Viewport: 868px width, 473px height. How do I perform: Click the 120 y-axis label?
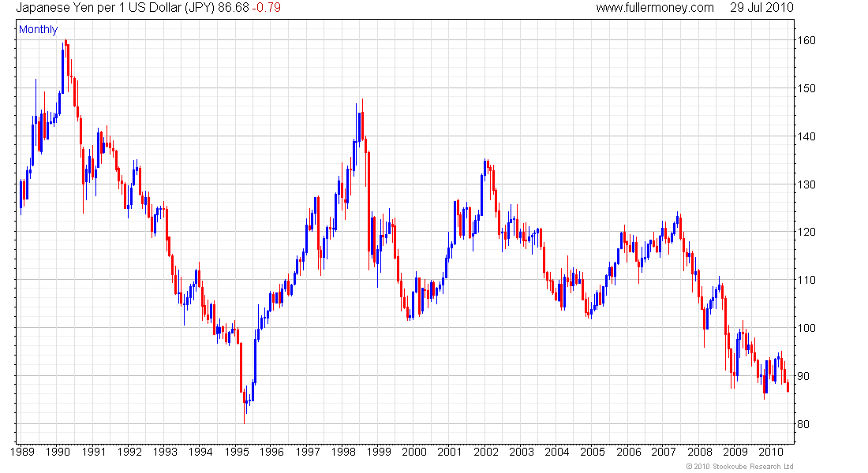[806, 233]
